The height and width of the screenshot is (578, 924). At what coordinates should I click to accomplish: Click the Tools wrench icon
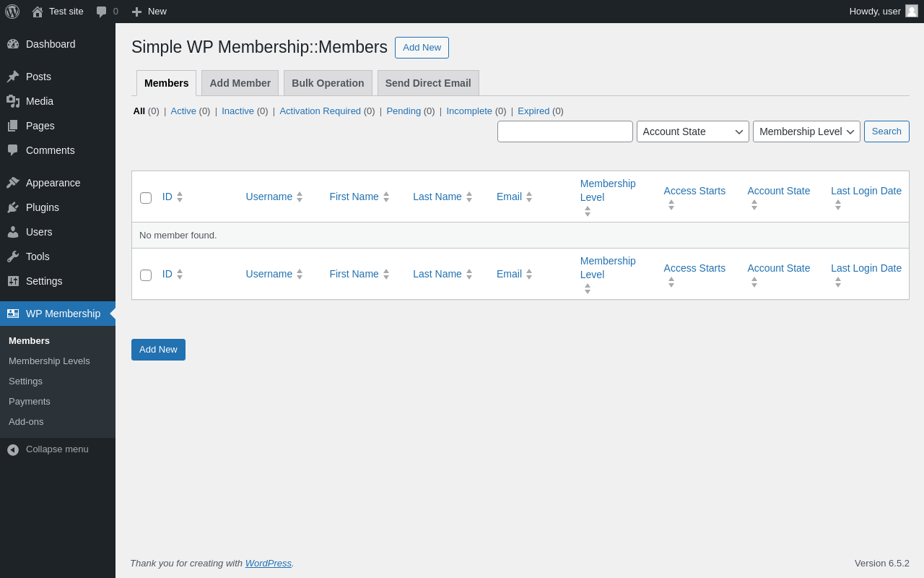click(13, 256)
